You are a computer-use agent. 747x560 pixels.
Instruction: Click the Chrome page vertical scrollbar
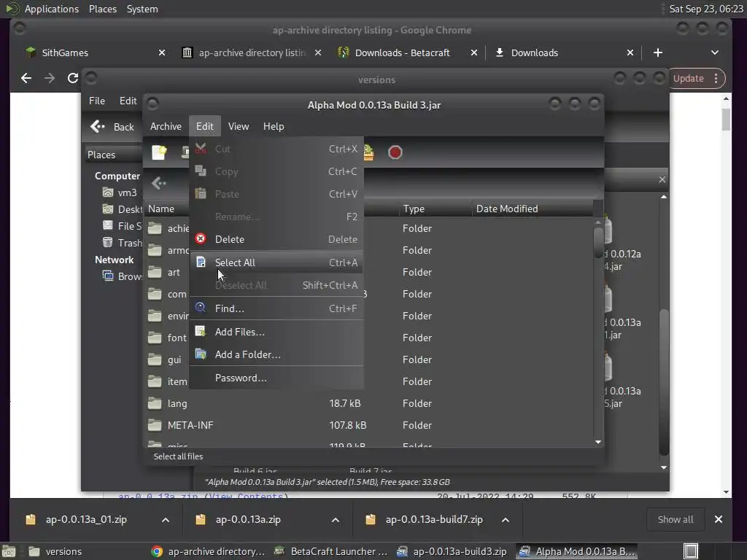coord(726,119)
